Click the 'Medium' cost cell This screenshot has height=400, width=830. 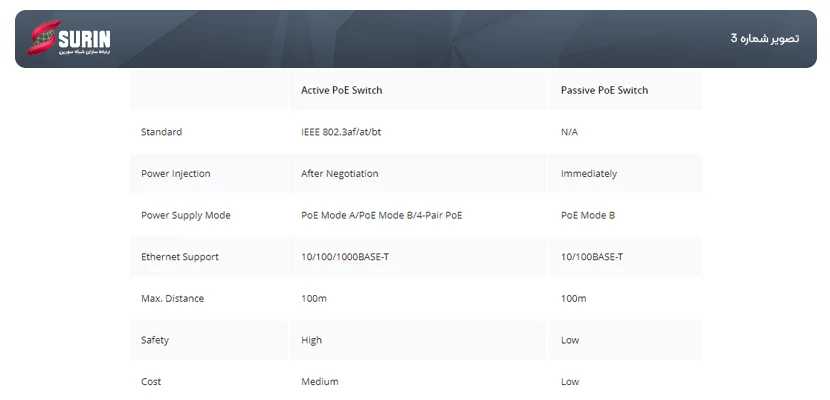pos(320,381)
